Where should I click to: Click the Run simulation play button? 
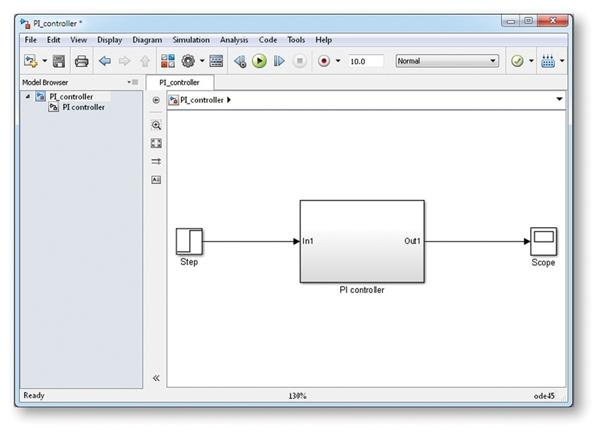pyautogui.click(x=259, y=61)
